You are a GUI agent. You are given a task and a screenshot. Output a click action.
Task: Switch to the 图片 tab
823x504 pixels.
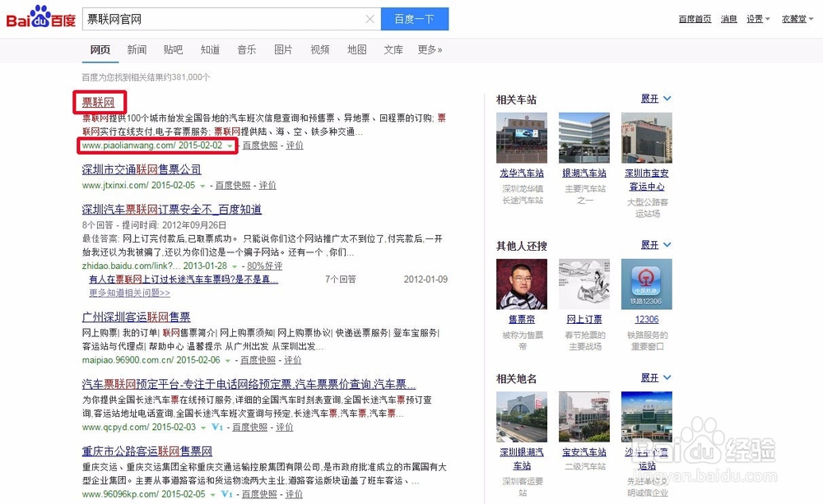coord(283,50)
